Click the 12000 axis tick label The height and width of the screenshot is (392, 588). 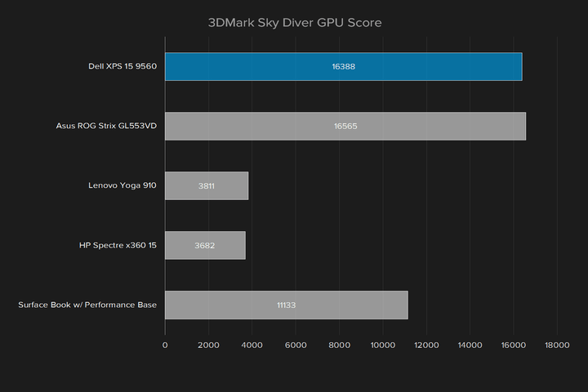(426, 345)
